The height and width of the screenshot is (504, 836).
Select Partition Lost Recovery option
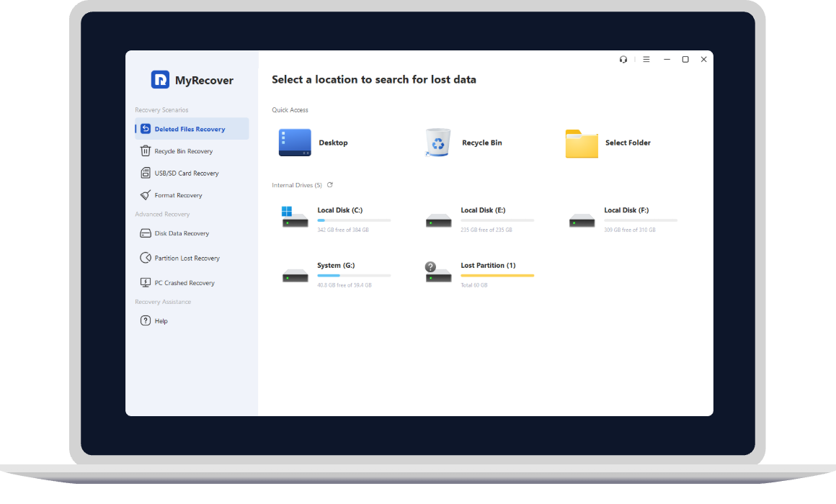(187, 258)
